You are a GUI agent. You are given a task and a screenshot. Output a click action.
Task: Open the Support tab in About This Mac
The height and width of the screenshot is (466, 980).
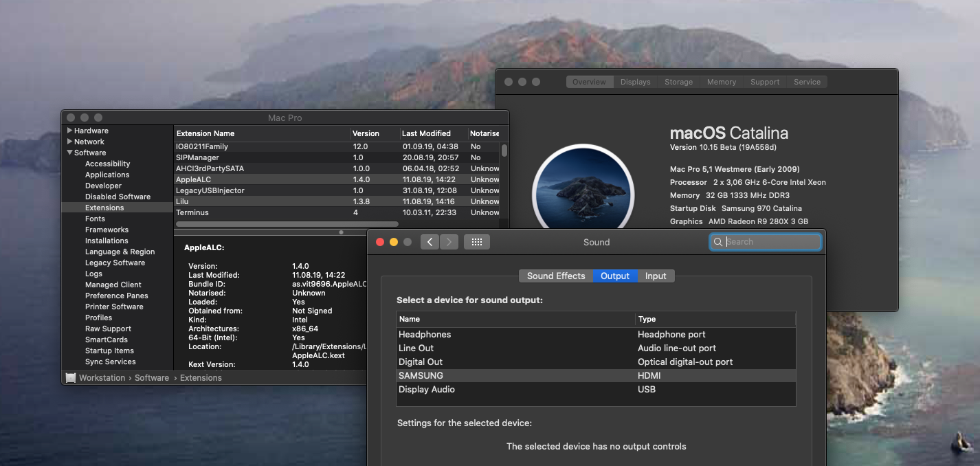tap(765, 82)
